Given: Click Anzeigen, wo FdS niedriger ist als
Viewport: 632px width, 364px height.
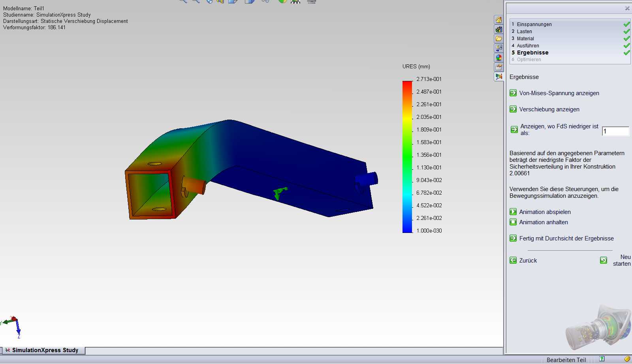Looking at the screenshot, I should [x=559, y=129].
